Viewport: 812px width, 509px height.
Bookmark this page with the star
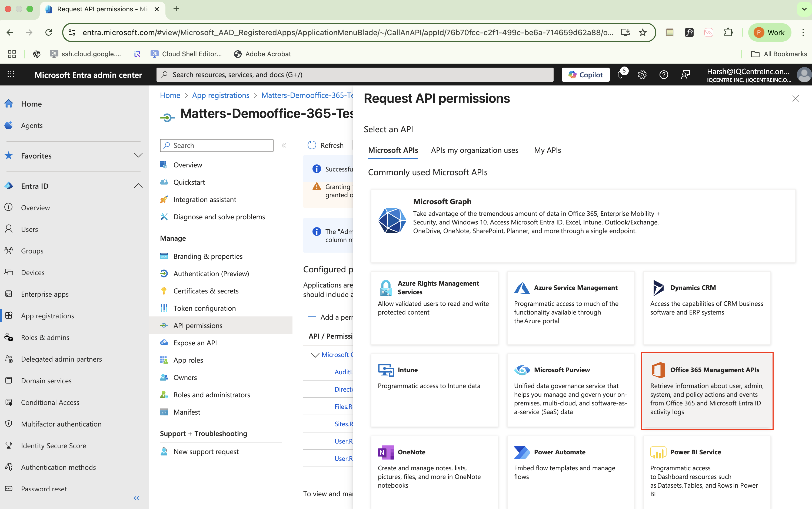pos(643,32)
